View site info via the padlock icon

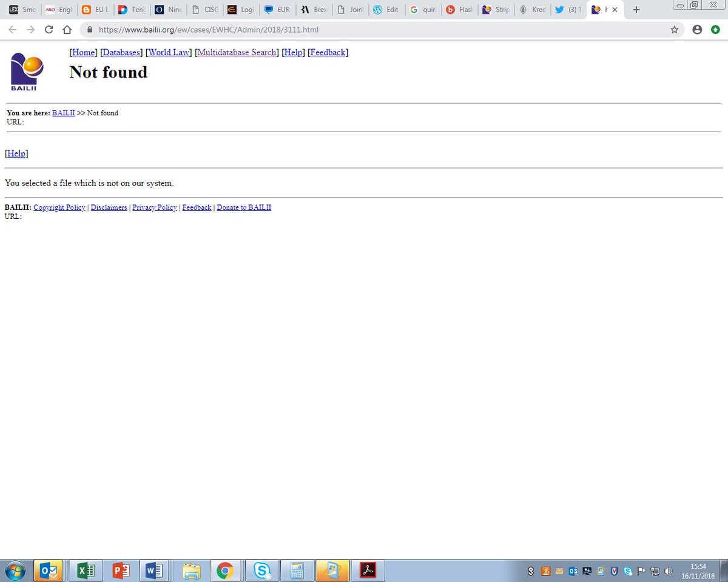(90, 29)
